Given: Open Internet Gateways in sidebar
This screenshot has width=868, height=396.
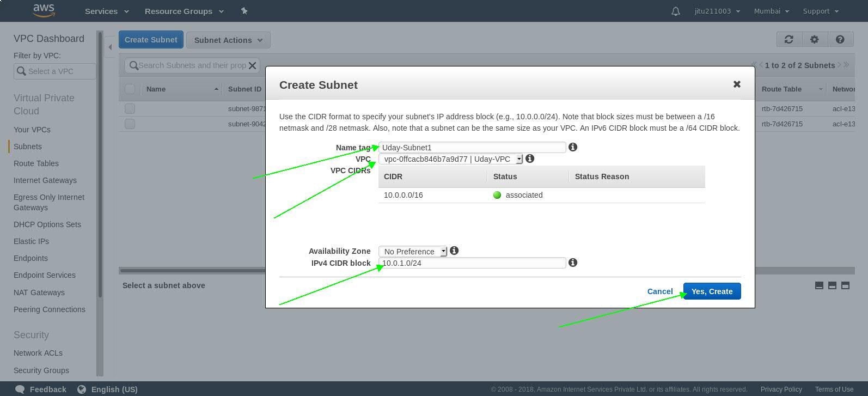Looking at the screenshot, I should tap(45, 180).
